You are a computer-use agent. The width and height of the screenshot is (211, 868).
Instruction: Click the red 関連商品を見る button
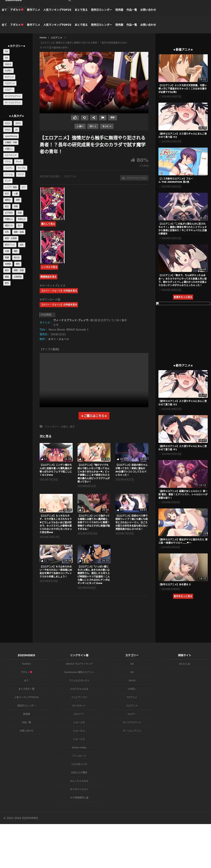49,277
